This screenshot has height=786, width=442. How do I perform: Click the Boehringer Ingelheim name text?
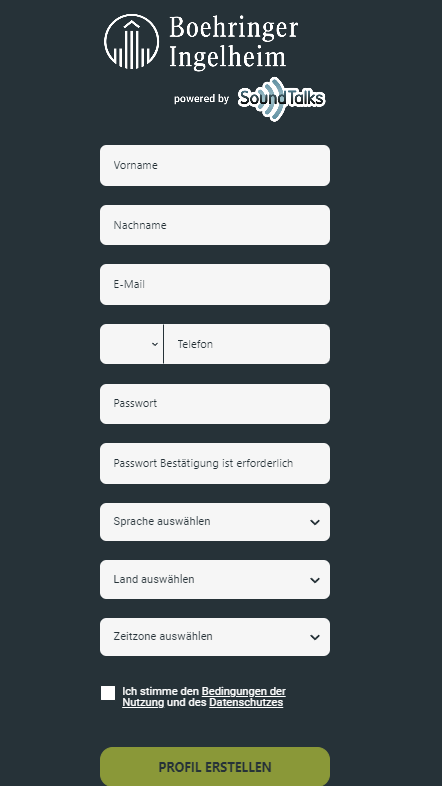[234, 42]
